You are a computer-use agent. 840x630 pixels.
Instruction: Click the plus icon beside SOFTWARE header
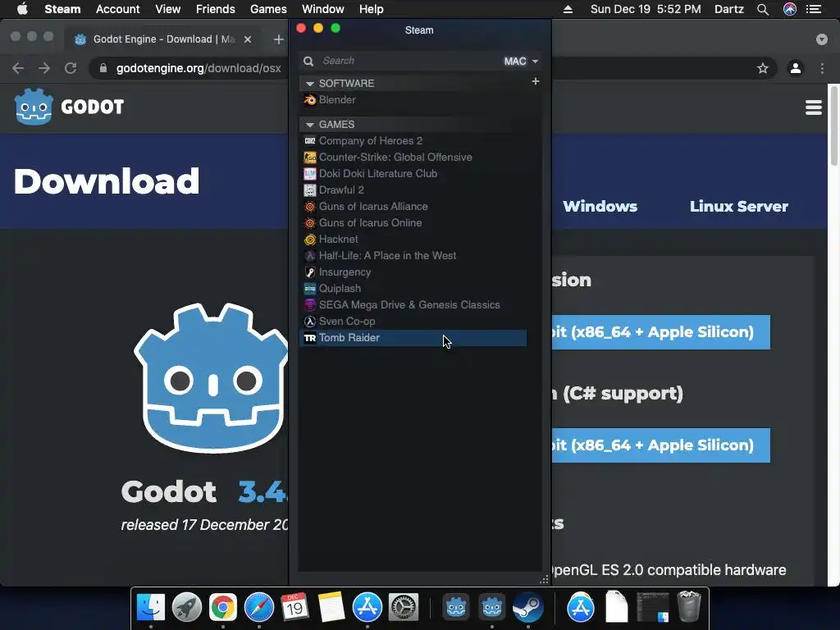(535, 81)
